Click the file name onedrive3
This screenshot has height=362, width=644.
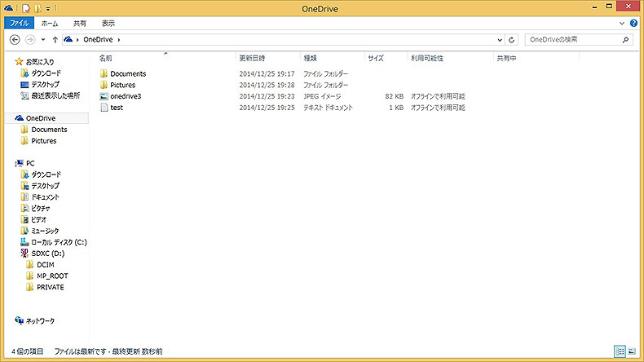tap(126, 96)
